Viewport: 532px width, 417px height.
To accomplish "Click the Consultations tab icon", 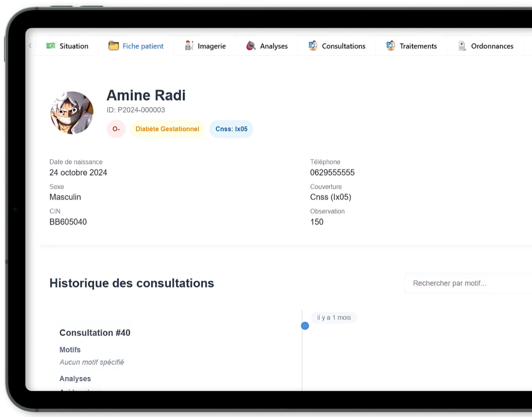I will [x=313, y=46].
